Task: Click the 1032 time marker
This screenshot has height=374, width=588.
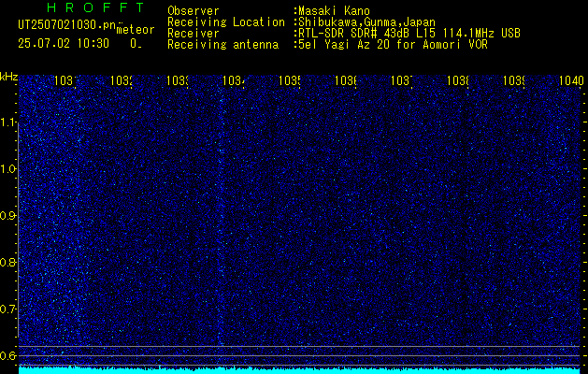Action: pos(122,80)
